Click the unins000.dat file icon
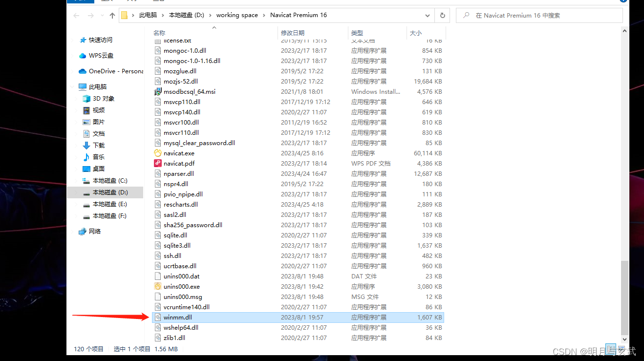The image size is (644, 361). point(158,276)
